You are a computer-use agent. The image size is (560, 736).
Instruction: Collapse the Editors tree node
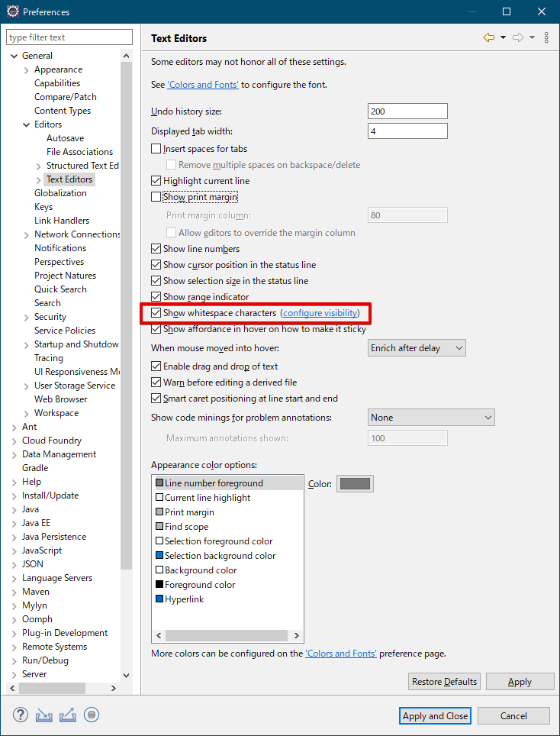coord(26,124)
